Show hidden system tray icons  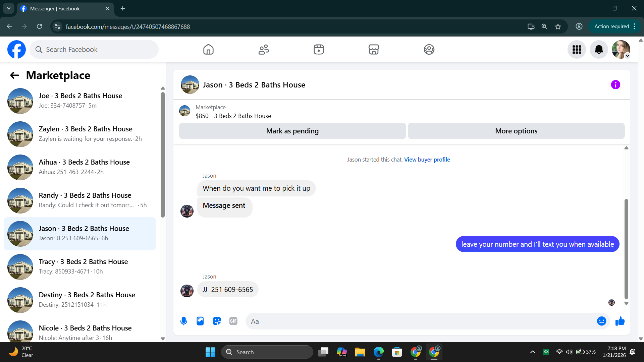point(532,352)
